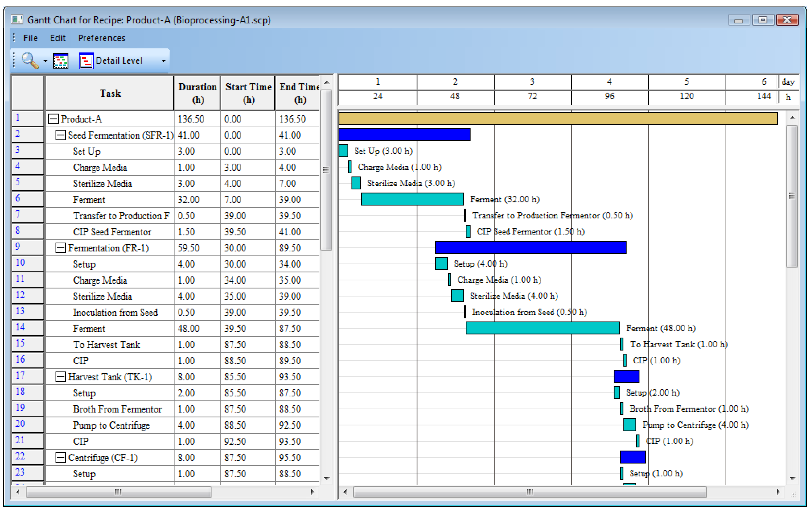
Task: Open the File menu
Action: coord(30,38)
